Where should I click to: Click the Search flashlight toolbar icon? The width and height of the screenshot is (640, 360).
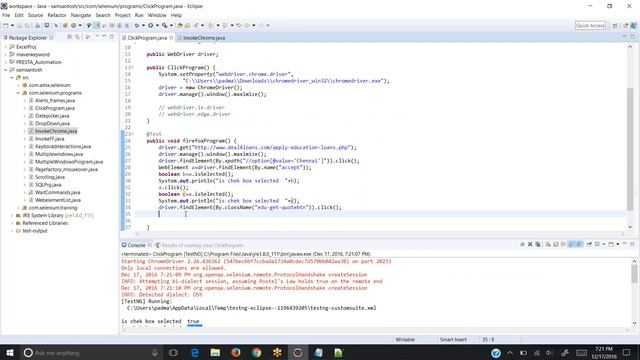click(196, 25)
